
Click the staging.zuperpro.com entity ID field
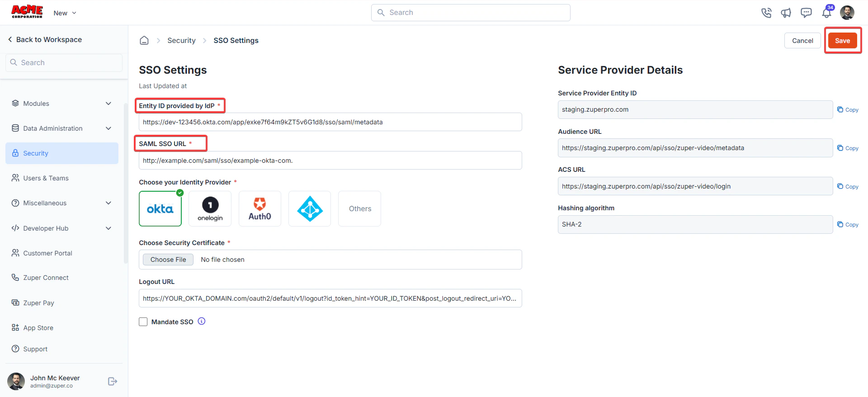point(695,109)
